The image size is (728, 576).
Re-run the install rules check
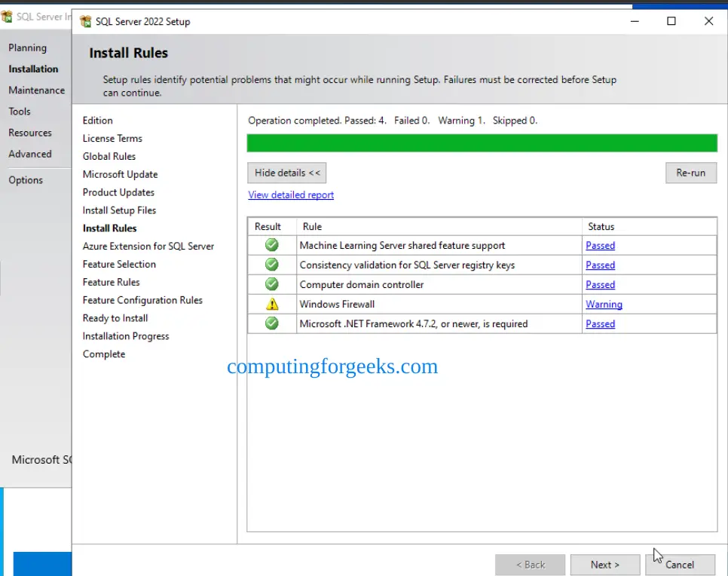[x=691, y=173]
